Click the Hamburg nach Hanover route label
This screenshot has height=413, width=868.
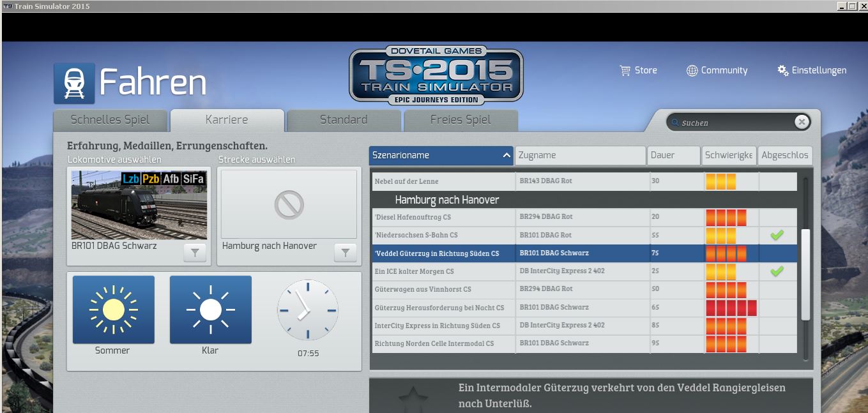pos(270,246)
